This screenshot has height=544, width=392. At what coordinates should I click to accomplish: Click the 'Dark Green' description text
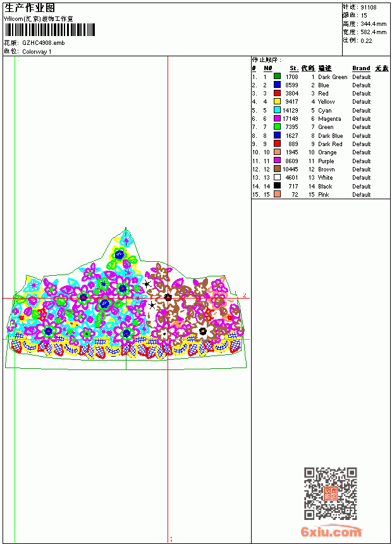[x=333, y=77]
